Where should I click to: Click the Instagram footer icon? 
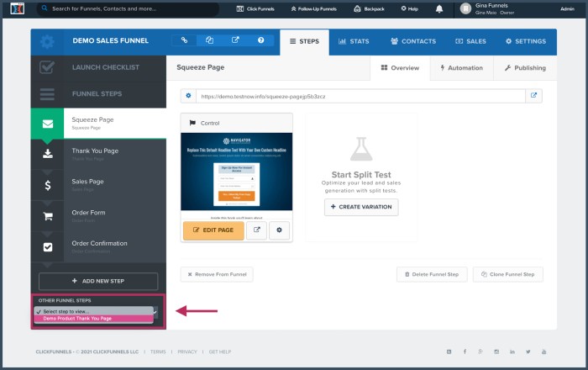tap(496, 351)
